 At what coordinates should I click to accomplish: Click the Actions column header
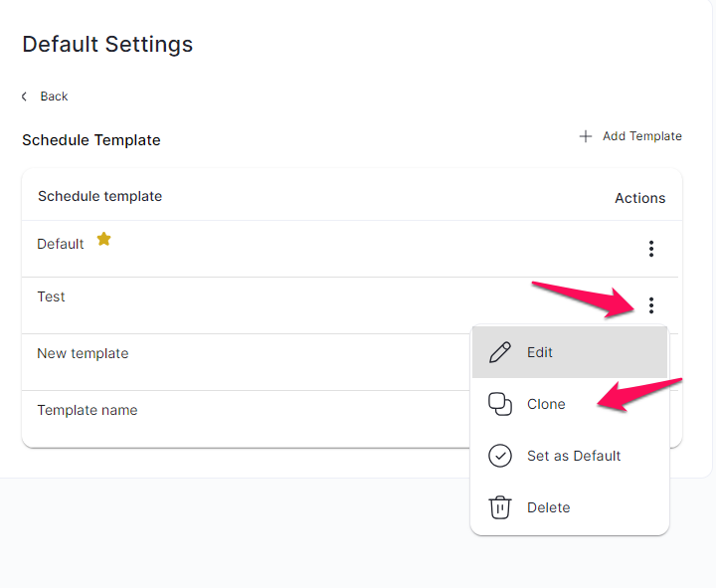[639, 198]
